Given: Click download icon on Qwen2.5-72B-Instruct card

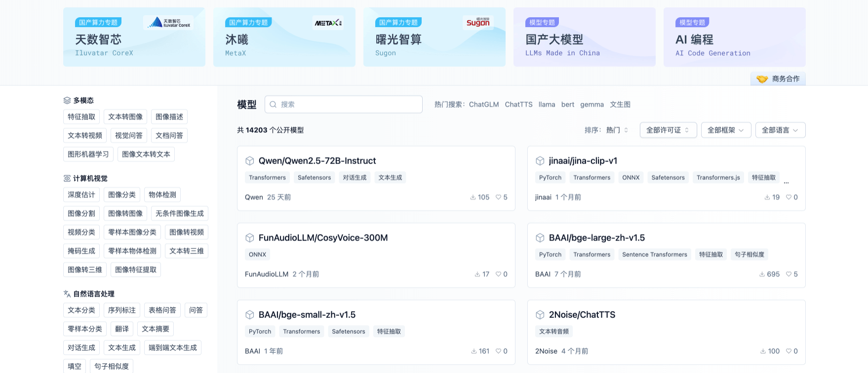Looking at the screenshot, I should [x=473, y=197].
